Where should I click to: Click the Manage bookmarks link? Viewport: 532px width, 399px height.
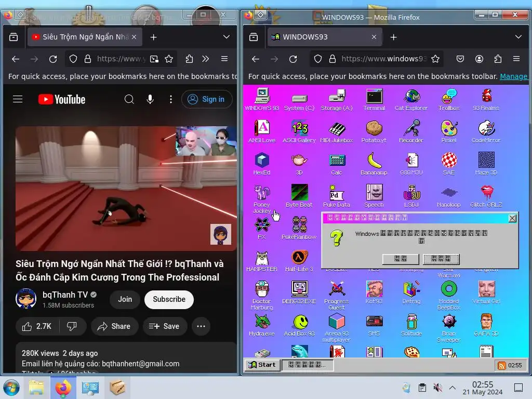514,76
